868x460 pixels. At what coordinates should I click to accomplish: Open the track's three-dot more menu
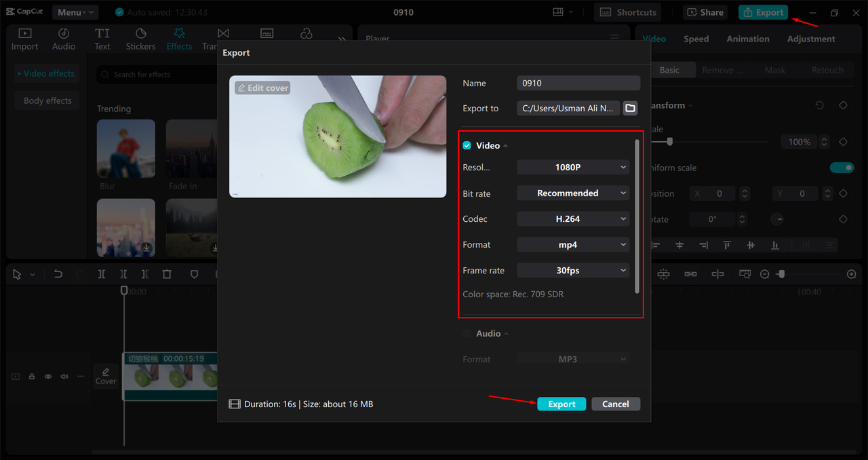pos(81,376)
